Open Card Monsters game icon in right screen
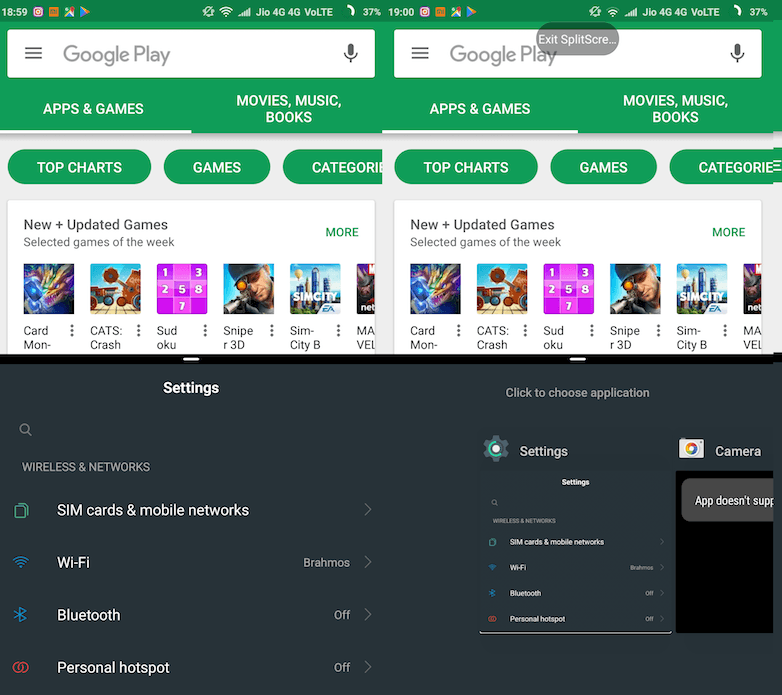The image size is (782, 695). tap(435, 289)
